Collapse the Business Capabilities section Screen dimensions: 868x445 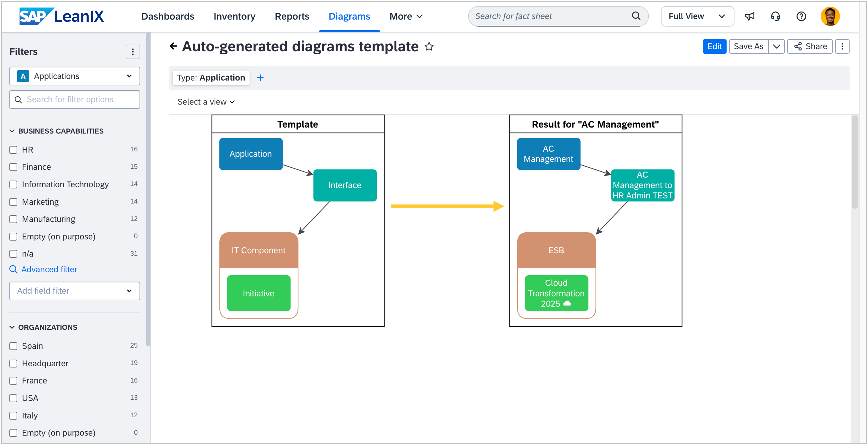pos(12,131)
